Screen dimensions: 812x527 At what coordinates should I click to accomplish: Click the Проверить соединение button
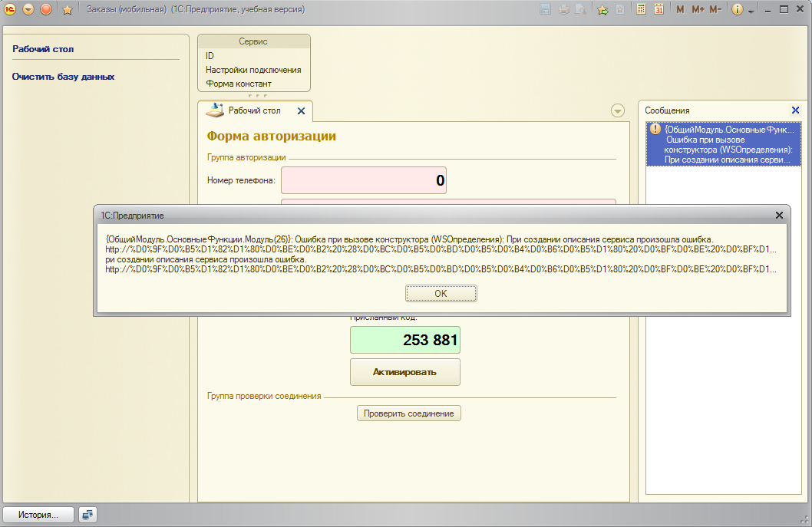pos(408,413)
